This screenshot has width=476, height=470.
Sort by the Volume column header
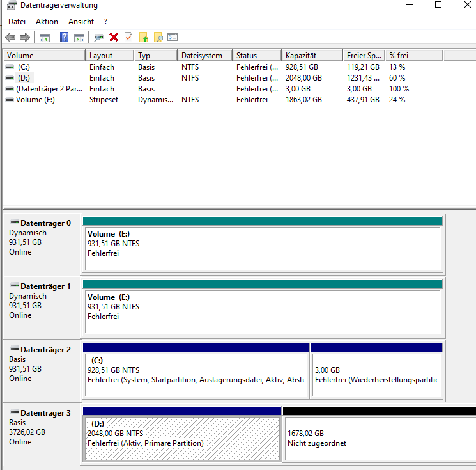[x=44, y=56]
